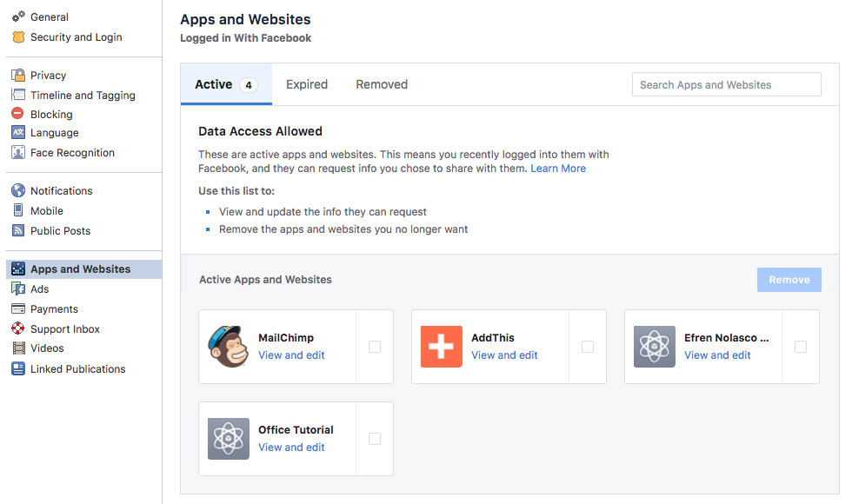Open Public Posts settings
852x504 pixels.
60,231
